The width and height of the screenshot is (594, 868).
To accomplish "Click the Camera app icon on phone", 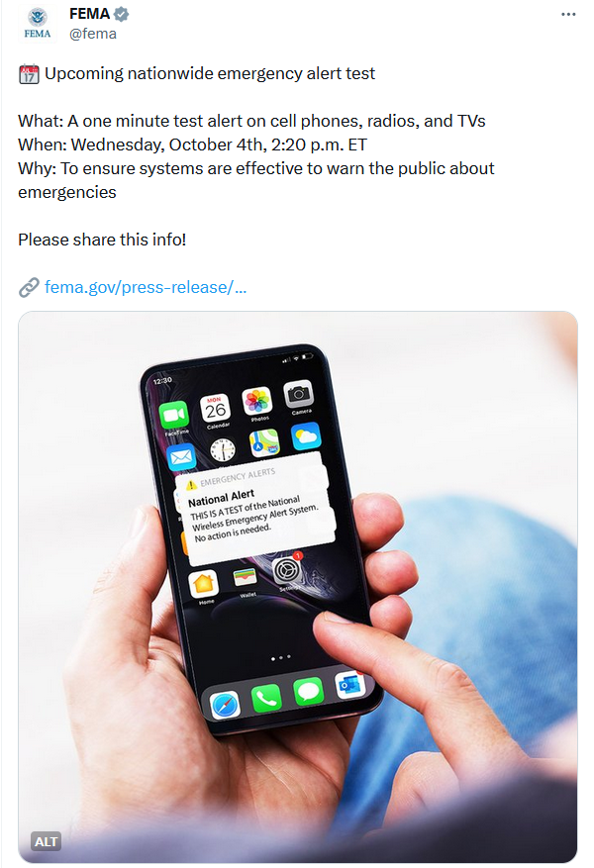I will (x=299, y=394).
